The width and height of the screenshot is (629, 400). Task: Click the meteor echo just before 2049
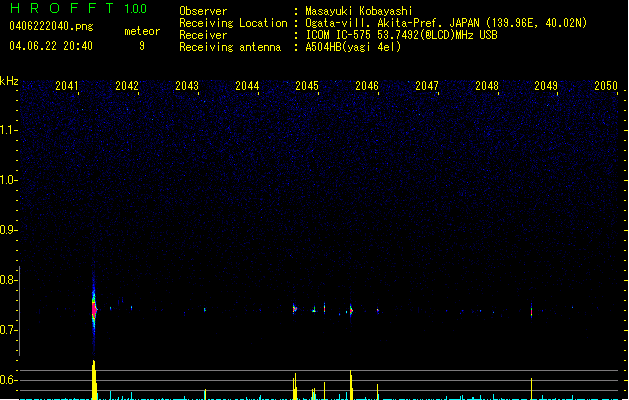532,311
